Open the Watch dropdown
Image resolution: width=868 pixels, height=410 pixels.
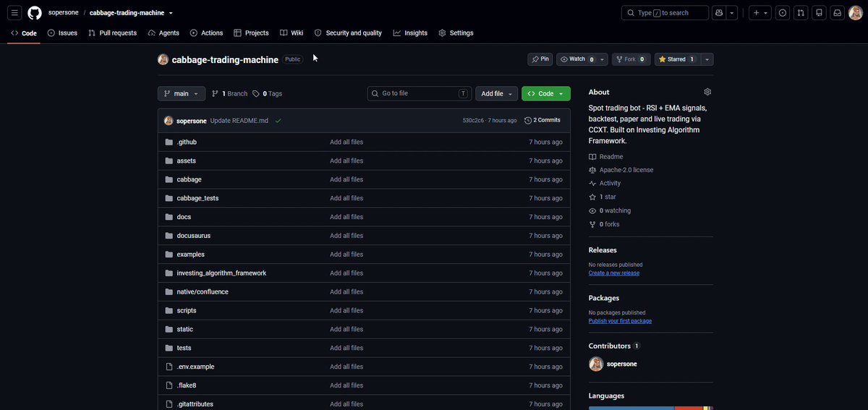582,59
